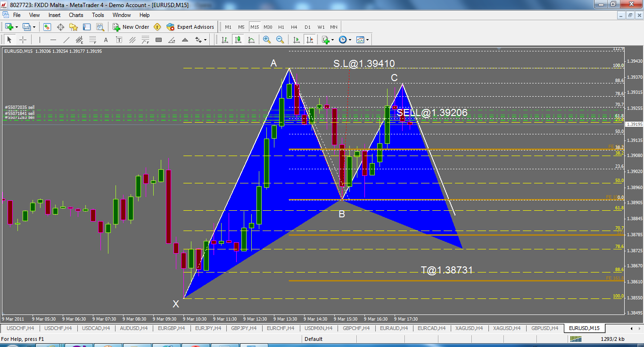This screenshot has height=347, width=644.
Task: Select the Rectangle shape tool
Action: 158,40
